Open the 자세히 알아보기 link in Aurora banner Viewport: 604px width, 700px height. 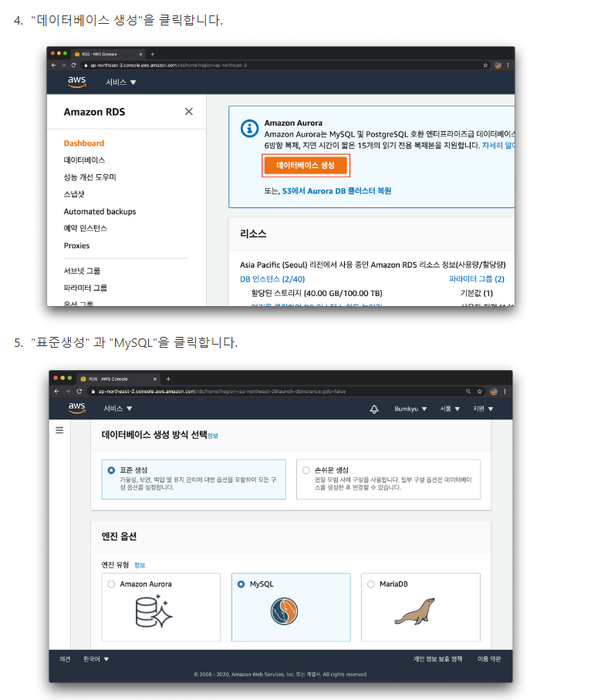498,146
